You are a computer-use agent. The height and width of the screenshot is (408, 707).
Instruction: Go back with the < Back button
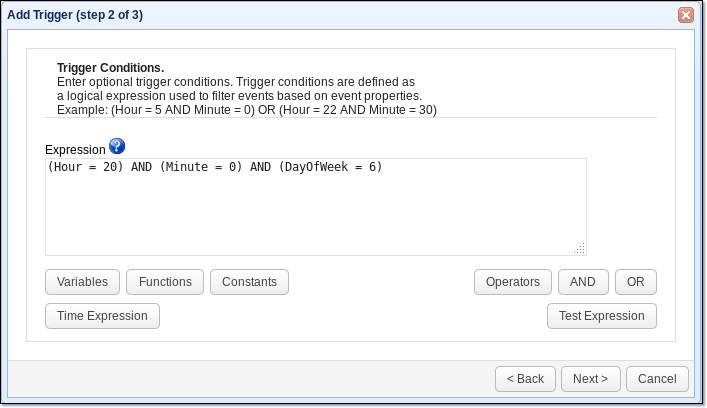click(525, 379)
